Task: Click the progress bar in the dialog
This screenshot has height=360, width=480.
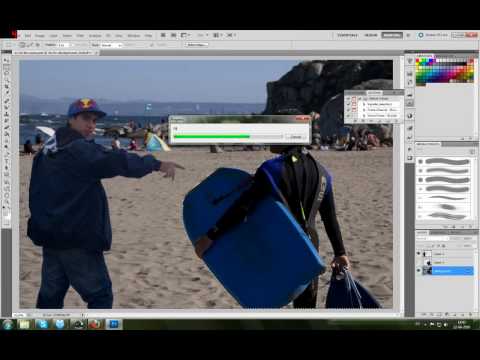Action: pos(228,136)
